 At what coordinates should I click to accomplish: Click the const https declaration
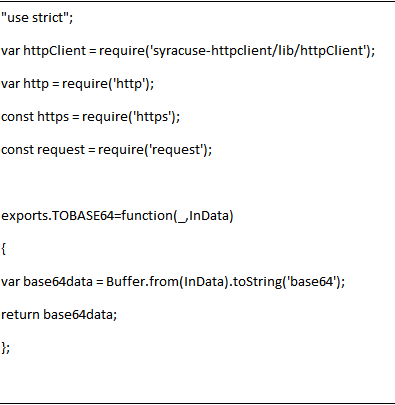[90, 117]
